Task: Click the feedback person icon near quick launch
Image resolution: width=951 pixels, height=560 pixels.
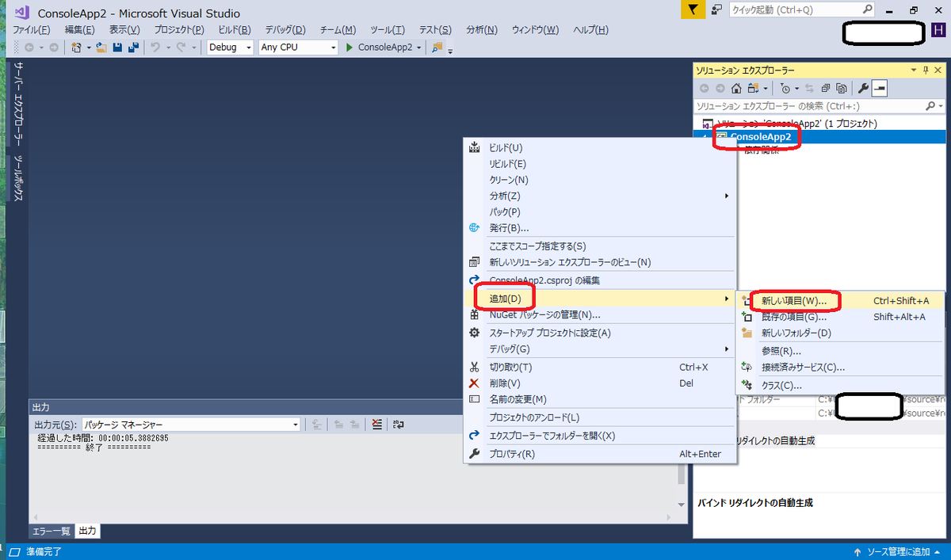Action: click(x=716, y=10)
